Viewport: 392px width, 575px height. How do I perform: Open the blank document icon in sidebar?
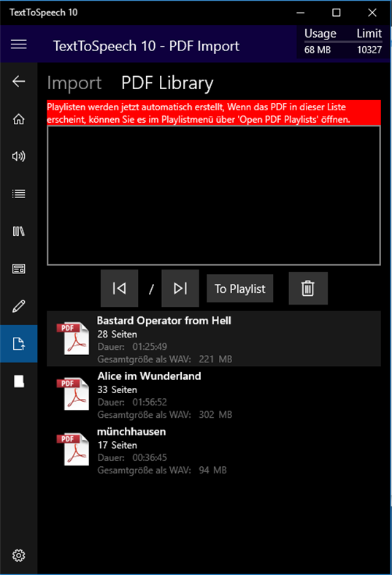click(19, 381)
